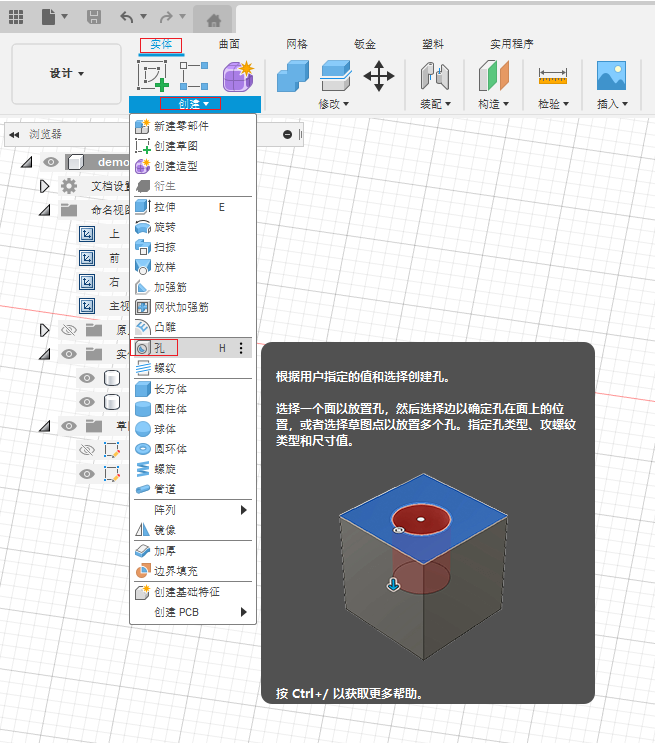
Task: Select the 管道 pipe command
Action: pyautogui.click(x=193, y=489)
